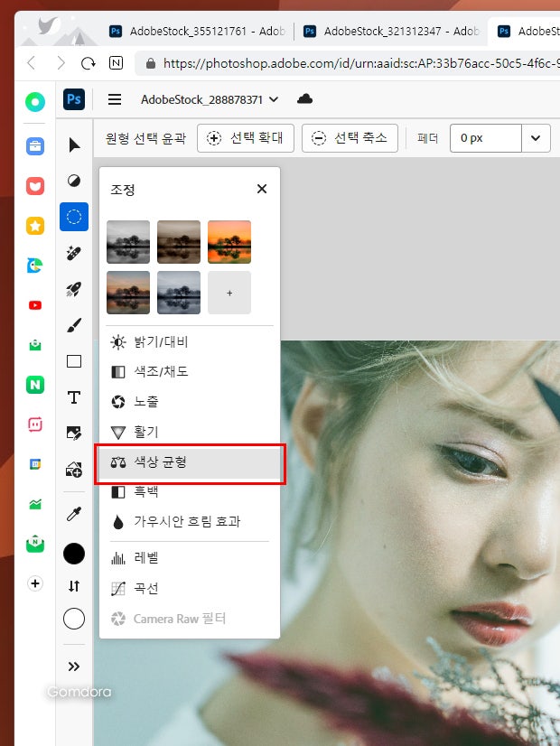
Task: Open the green Naver mail sidebar icon
Action: [35, 544]
